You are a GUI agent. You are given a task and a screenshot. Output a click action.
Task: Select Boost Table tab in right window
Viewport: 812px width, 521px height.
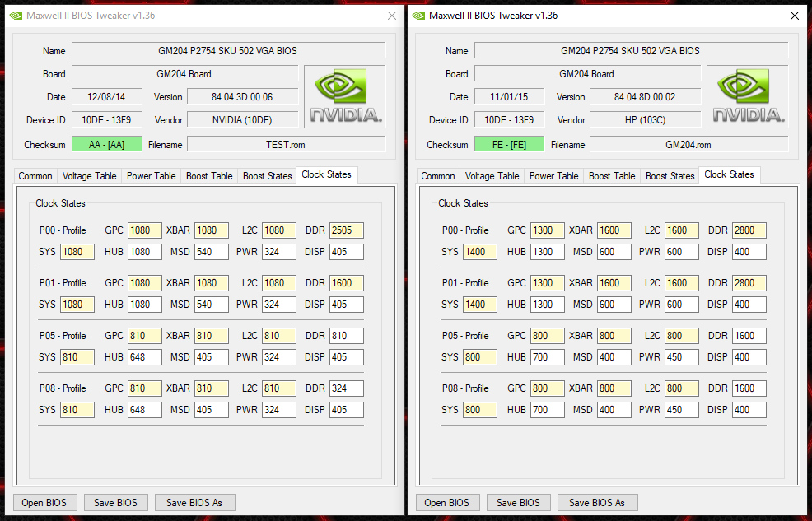coord(612,176)
